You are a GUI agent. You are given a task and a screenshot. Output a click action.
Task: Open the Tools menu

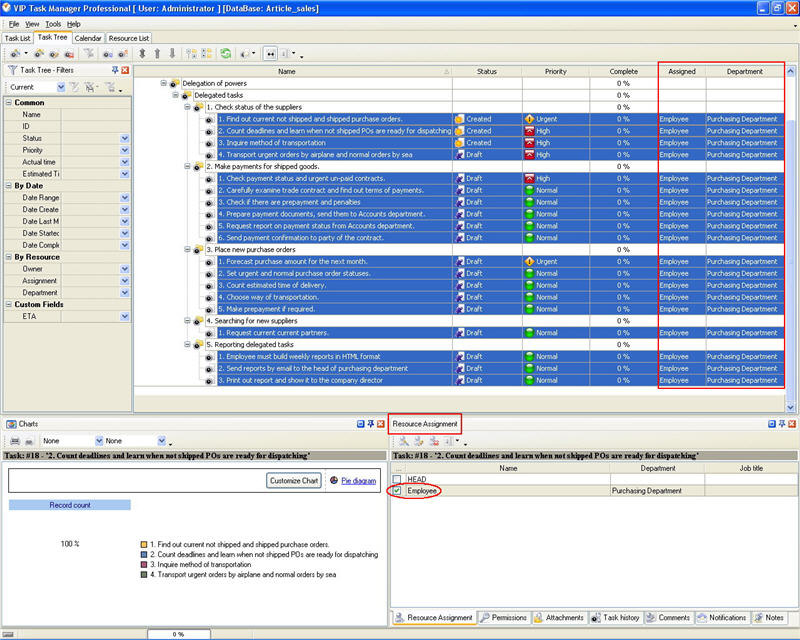(53, 24)
